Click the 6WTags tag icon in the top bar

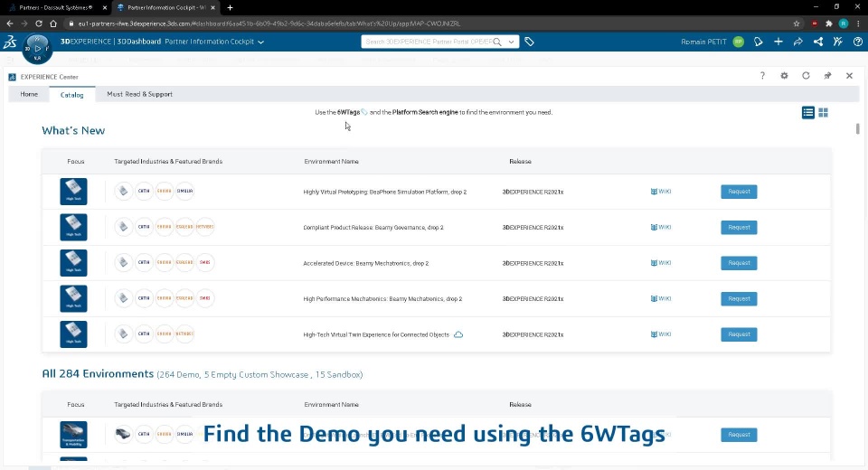click(529, 42)
